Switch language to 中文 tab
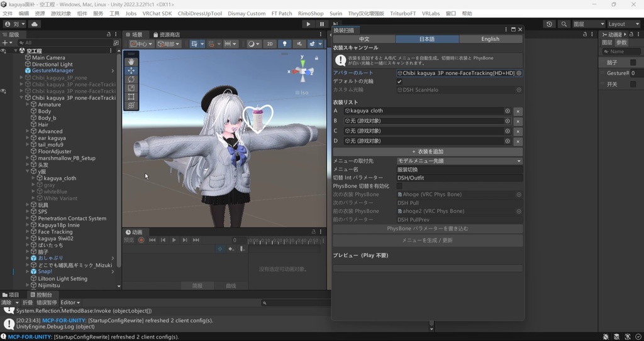The image size is (644, 341). [x=364, y=39]
